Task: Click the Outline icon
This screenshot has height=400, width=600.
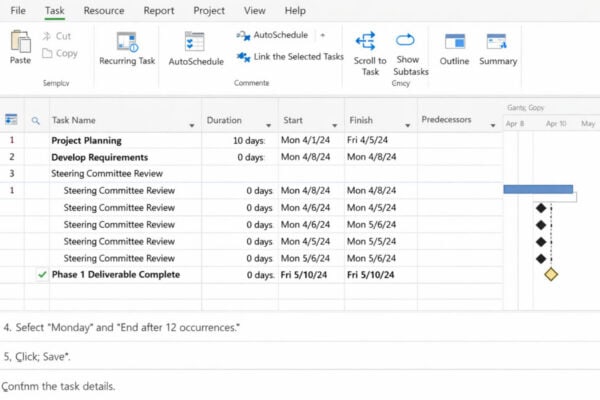Action: tap(455, 41)
